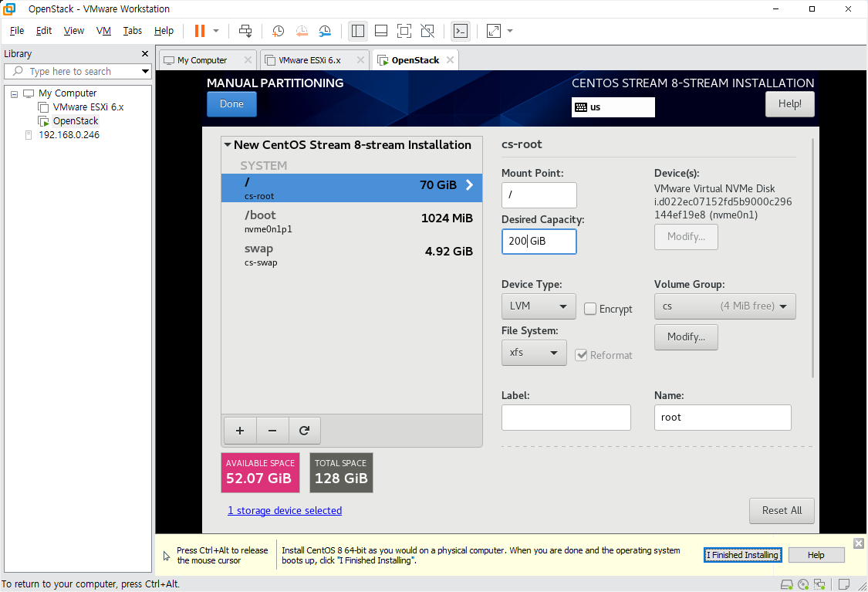Click the Label input field

coord(566,417)
